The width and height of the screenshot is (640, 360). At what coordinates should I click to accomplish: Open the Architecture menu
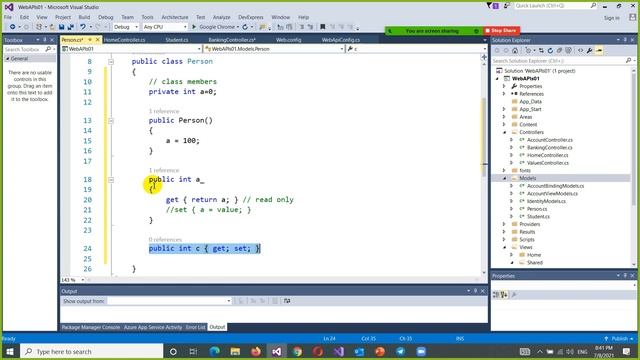tap(175, 17)
